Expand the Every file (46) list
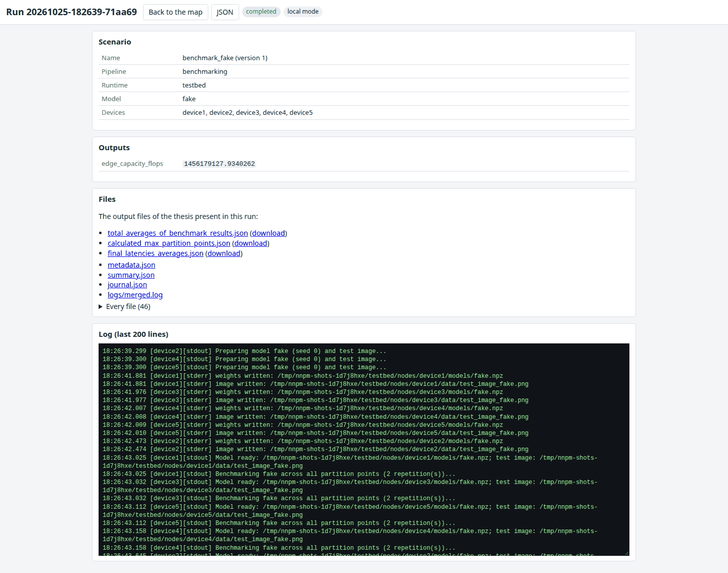 coord(124,306)
